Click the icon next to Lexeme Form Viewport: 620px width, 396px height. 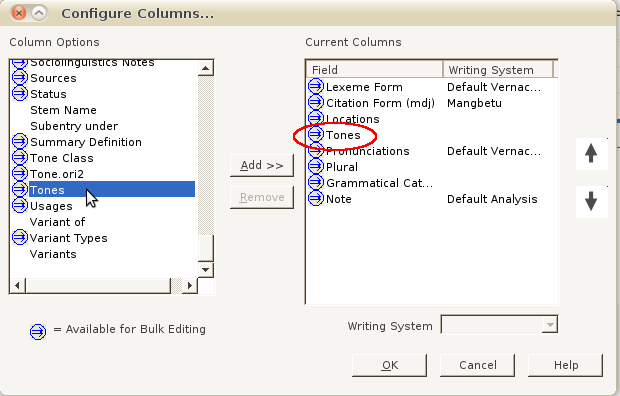pos(316,86)
